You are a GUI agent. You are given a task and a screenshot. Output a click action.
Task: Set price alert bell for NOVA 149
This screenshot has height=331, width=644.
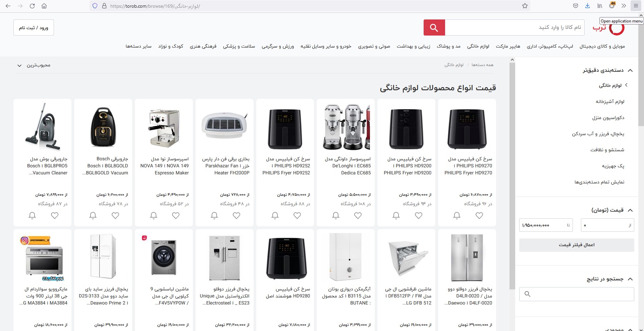tap(154, 216)
